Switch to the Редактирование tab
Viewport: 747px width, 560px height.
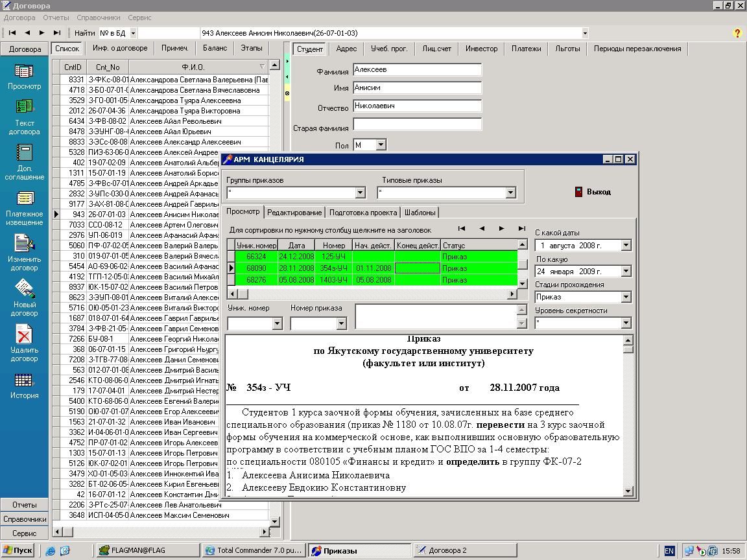pos(294,213)
